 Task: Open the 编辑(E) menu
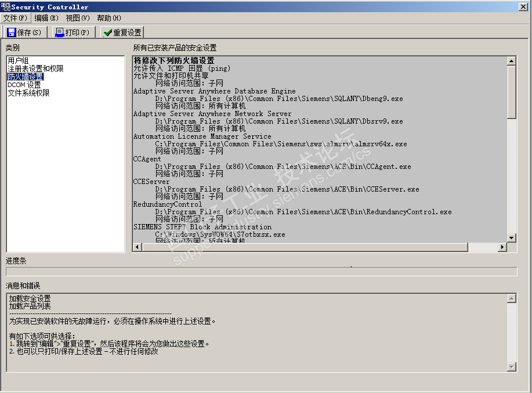(x=46, y=18)
